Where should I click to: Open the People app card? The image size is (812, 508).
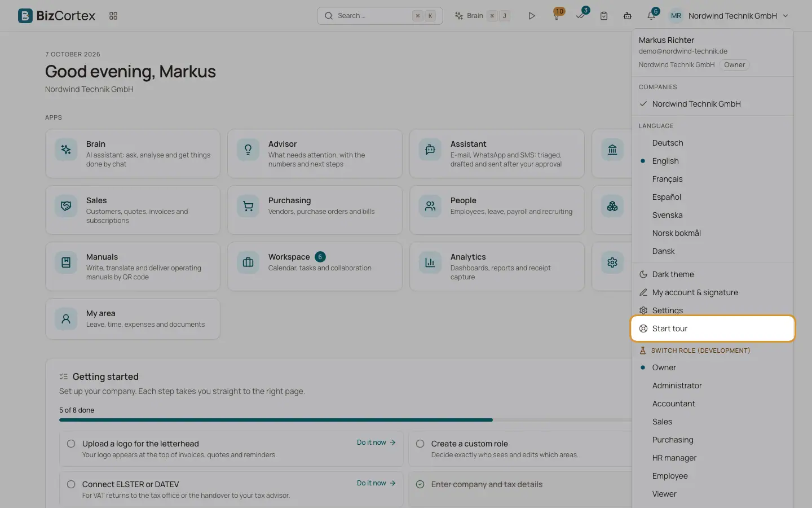pyautogui.click(x=497, y=210)
